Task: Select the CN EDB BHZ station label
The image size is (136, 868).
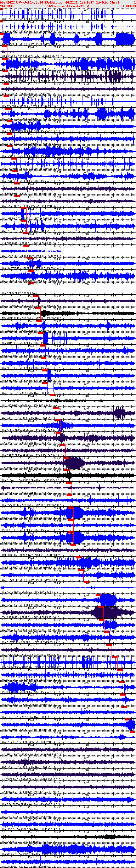Action: click(31, 194)
